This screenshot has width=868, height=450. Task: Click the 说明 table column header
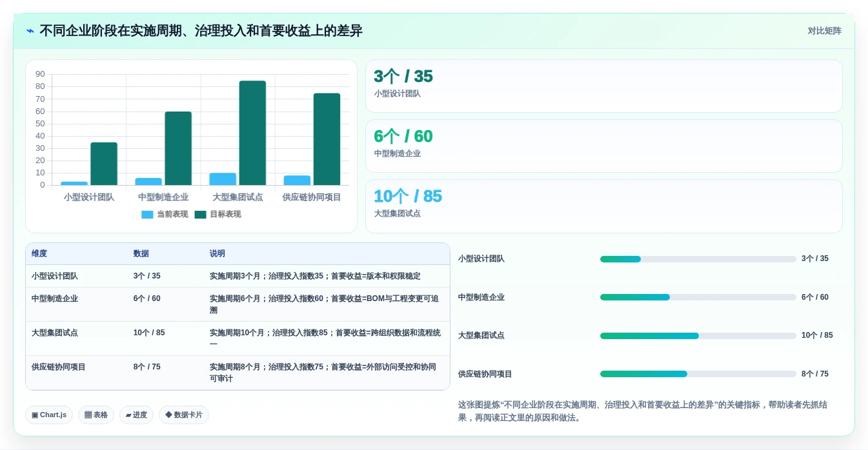pos(217,254)
